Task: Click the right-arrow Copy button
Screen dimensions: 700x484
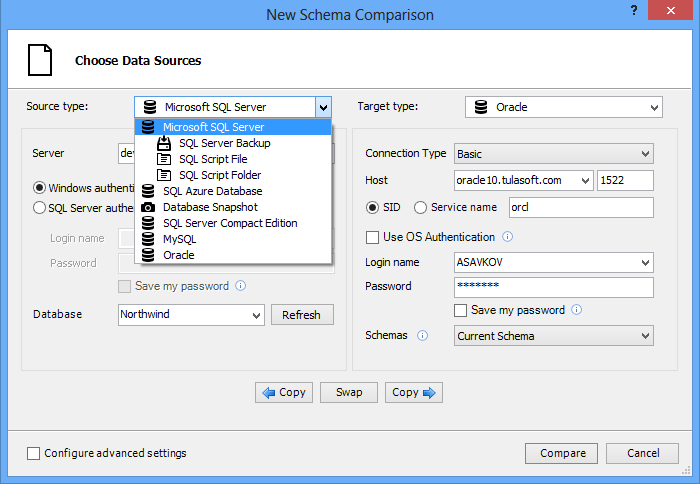Action: (414, 392)
